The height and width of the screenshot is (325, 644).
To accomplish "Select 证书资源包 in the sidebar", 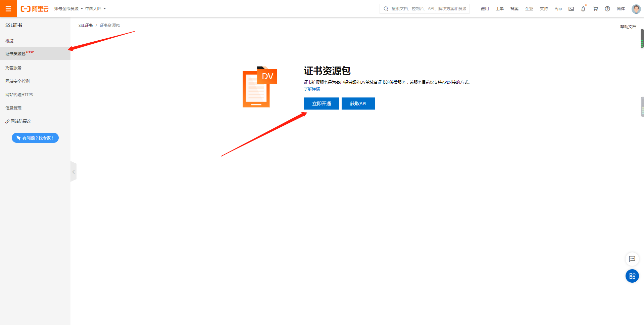I will 15,54.
